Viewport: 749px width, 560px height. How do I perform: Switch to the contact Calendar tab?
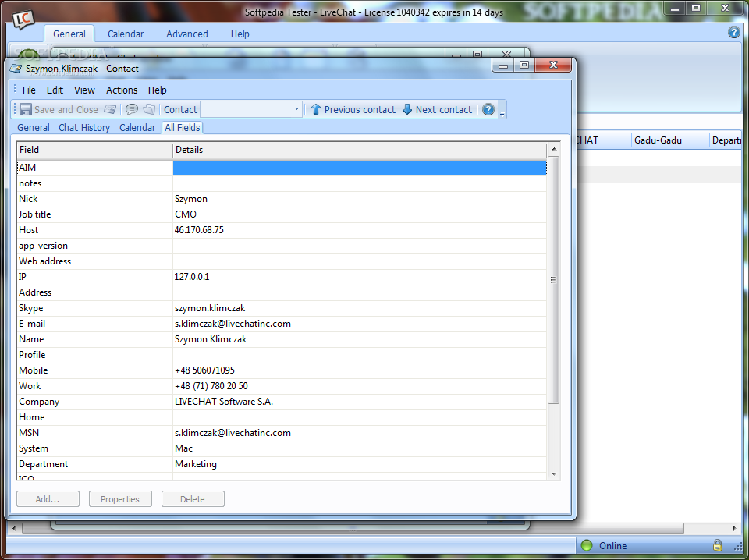137,127
